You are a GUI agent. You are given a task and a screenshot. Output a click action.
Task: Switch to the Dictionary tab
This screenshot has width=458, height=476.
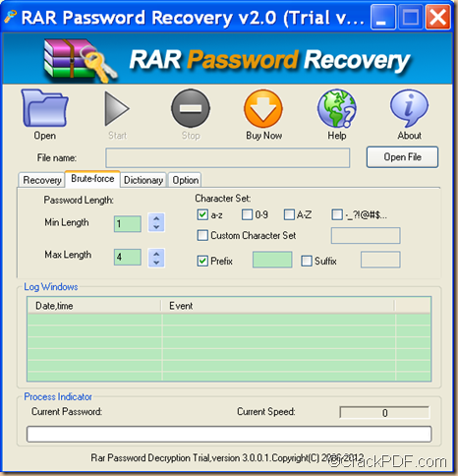click(143, 180)
